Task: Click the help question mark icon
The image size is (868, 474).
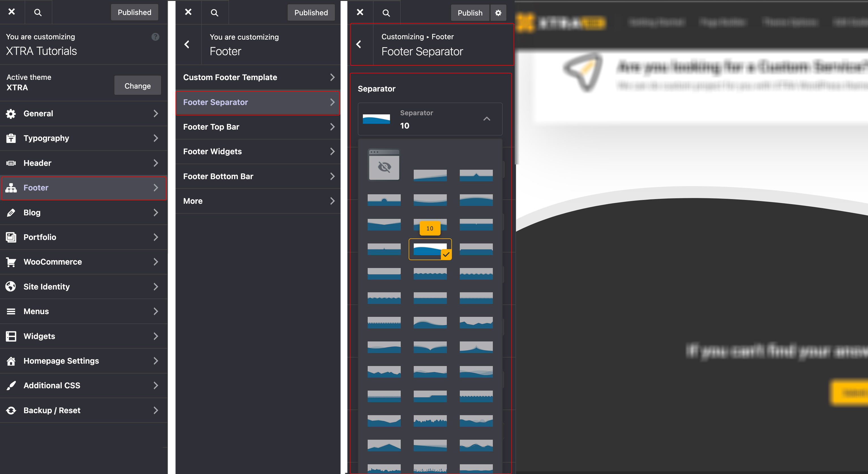Action: [x=155, y=37]
